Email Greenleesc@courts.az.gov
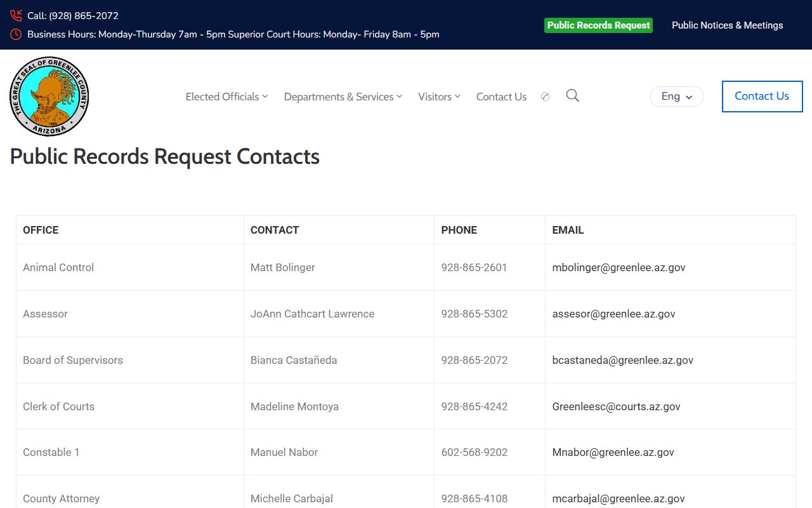 616,406
